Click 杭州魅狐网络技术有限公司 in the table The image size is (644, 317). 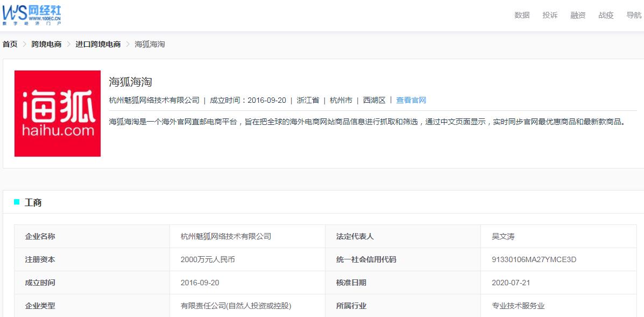click(x=226, y=236)
